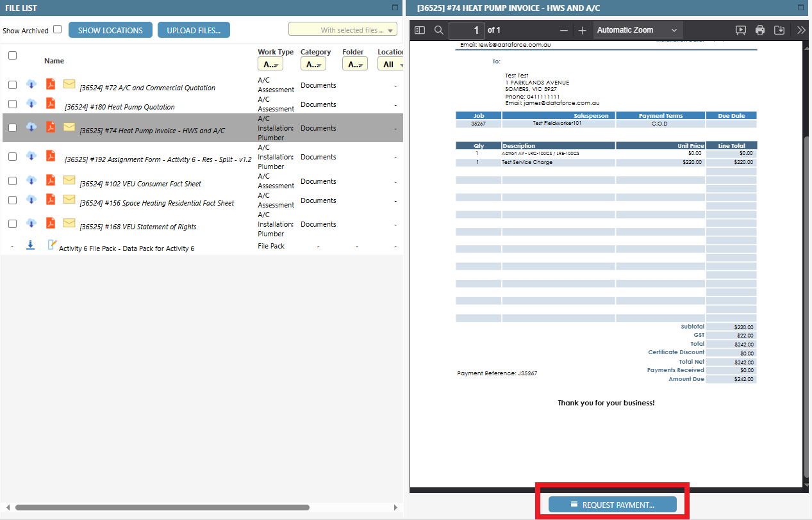This screenshot has width=812, height=520.
Task: Click the Print icon in the PDF viewer
Action: [x=760, y=29]
